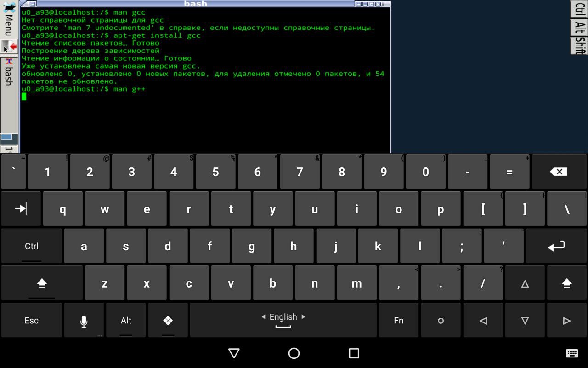Tap the number 5 key
The width and height of the screenshot is (588, 368).
(215, 172)
